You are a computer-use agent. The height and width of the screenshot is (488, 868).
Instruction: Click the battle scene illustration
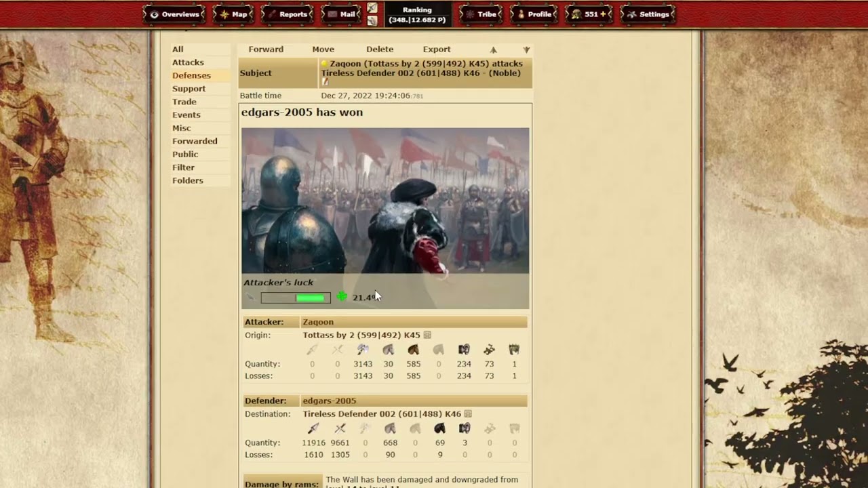(x=385, y=201)
